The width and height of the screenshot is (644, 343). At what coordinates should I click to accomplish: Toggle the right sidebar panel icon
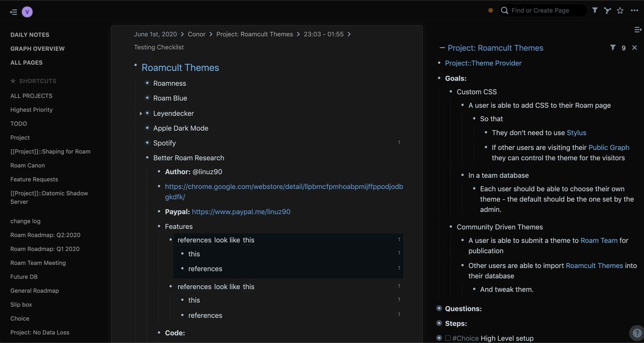point(638,29)
